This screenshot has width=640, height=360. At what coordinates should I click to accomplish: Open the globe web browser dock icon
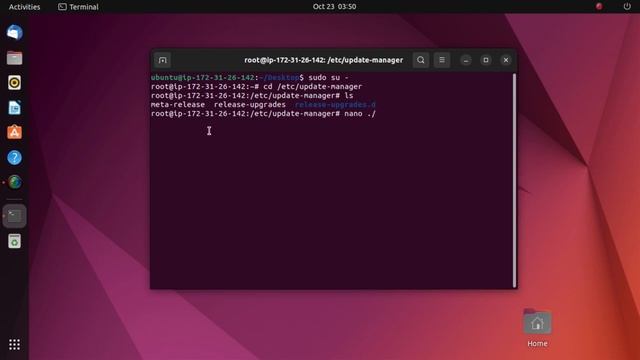14,182
